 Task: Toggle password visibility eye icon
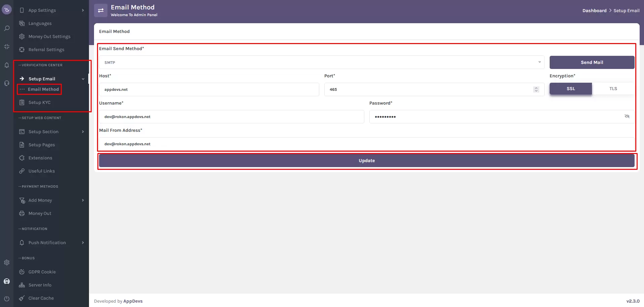coord(627,116)
